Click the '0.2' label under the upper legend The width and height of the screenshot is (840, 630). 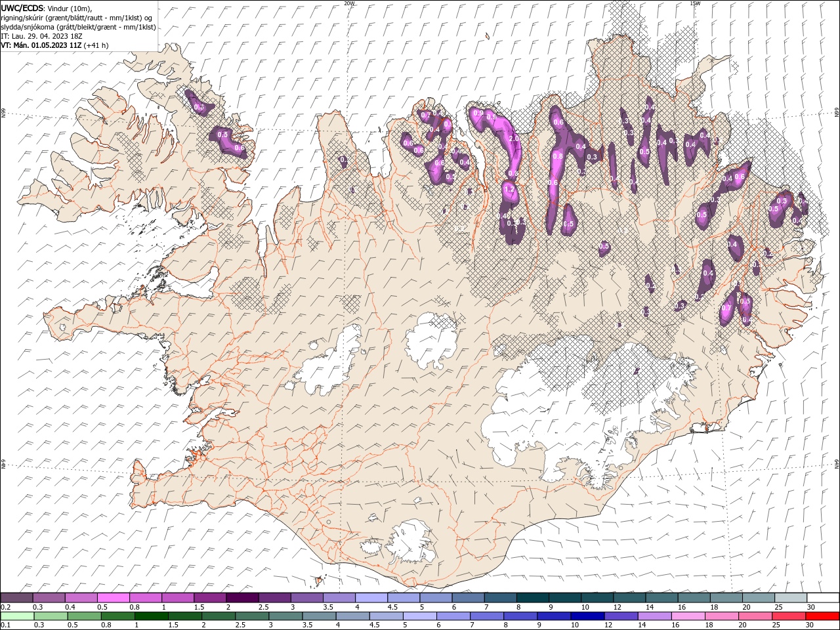5,607
